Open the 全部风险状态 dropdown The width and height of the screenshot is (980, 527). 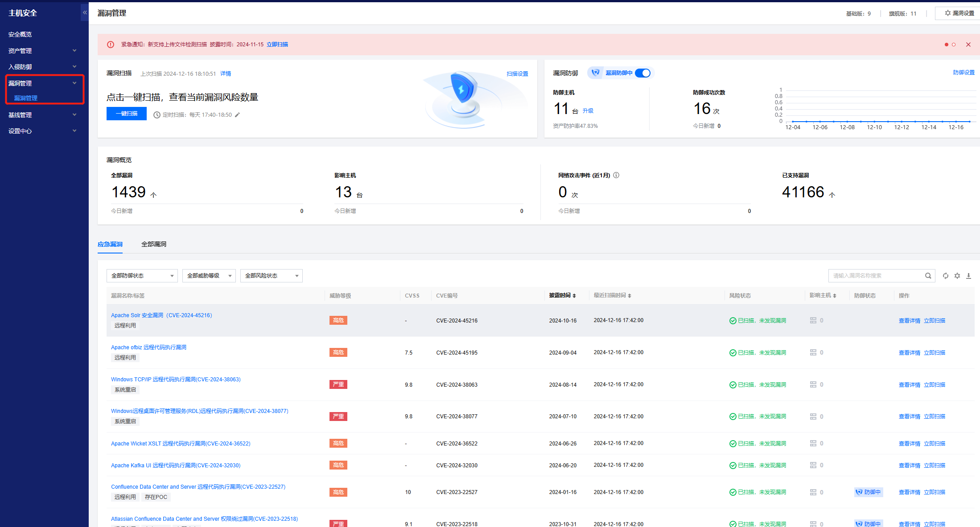point(271,276)
